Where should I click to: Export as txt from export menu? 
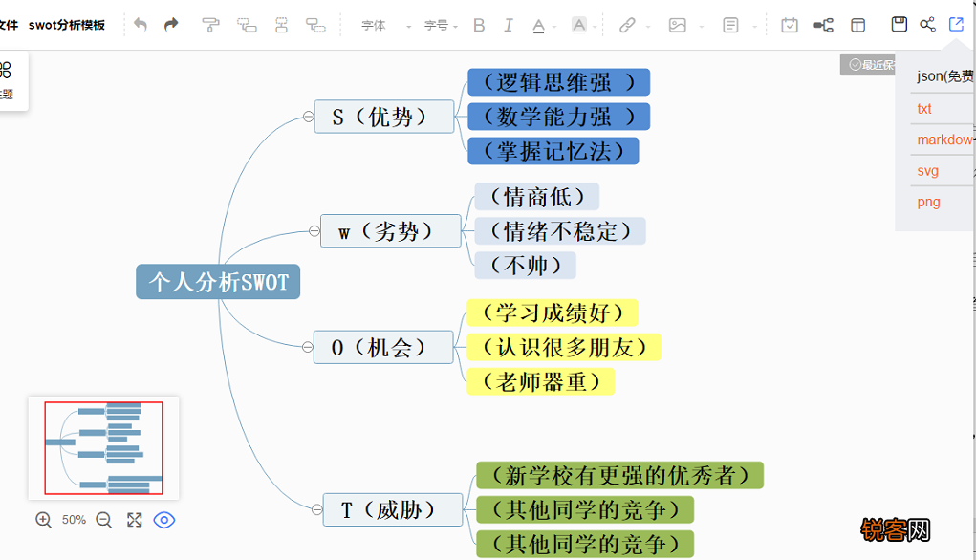click(x=924, y=109)
